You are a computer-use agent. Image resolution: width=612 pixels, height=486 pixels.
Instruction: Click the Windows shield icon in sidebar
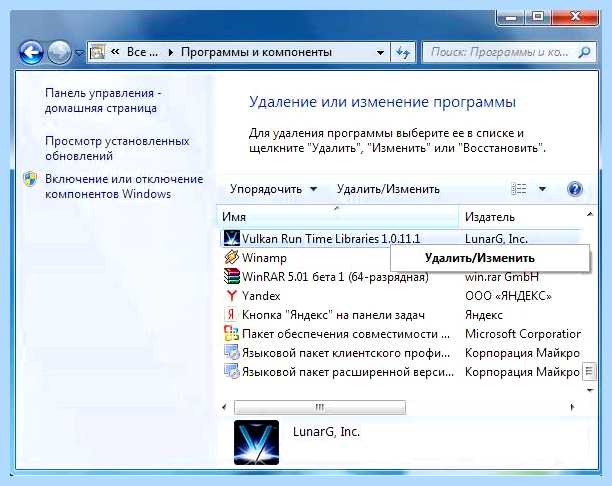(x=30, y=179)
